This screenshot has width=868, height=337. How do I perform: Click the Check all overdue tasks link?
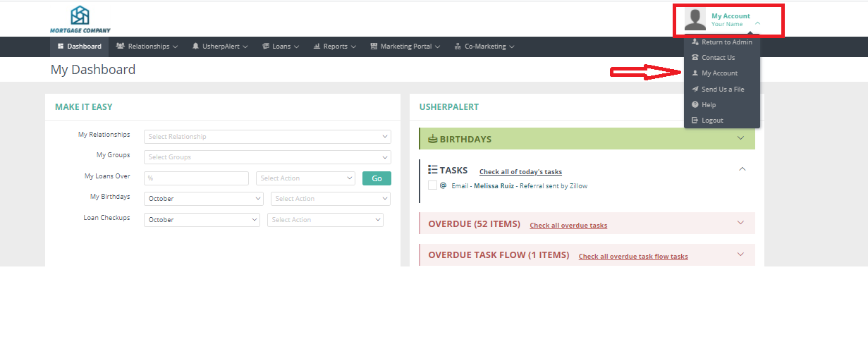[568, 226]
